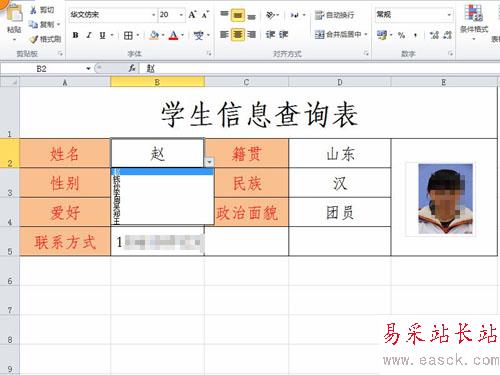Toggle Merge & Center (合并后居中)

tap(338, 34)
